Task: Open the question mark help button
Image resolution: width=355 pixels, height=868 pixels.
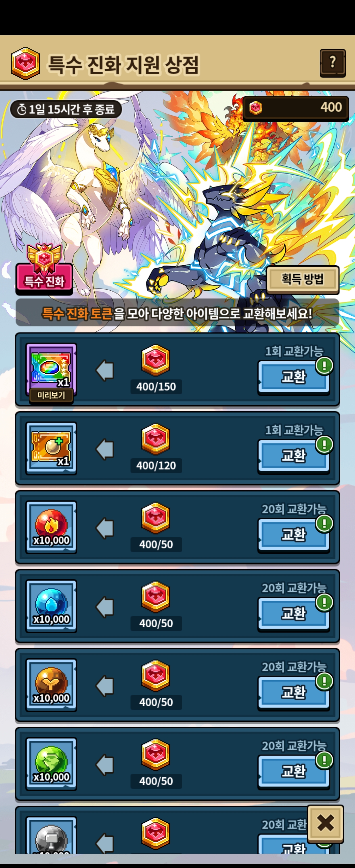Action: point(332,63)
